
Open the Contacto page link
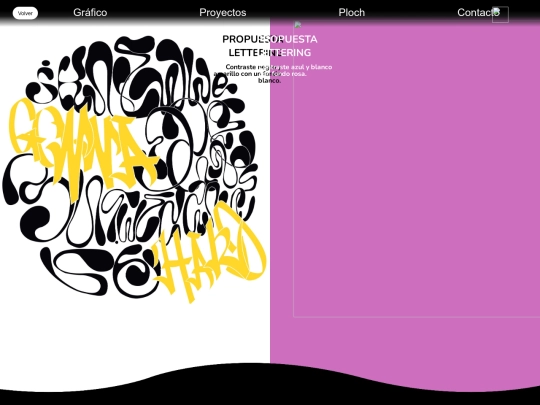pos(478,12)
